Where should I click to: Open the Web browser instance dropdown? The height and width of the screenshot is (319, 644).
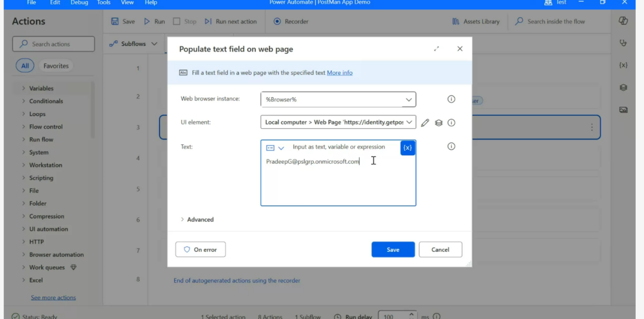click(338, 99)
